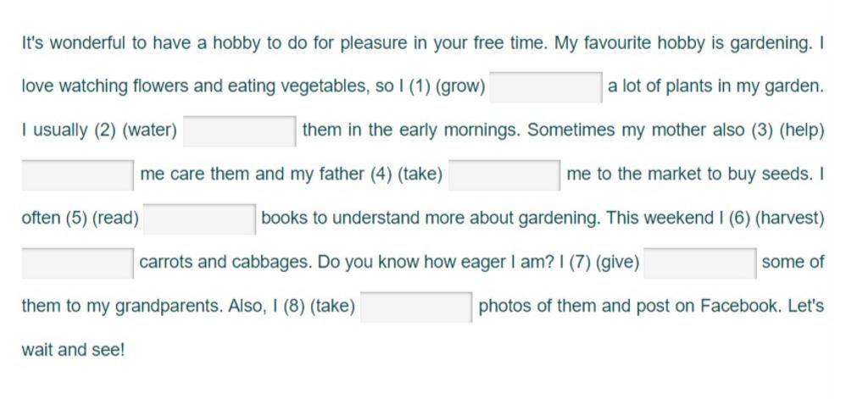Image resolution: width=868 pixels, height=399 pixels.
Task: Click the hint word (read)
Action: (115, 219)
